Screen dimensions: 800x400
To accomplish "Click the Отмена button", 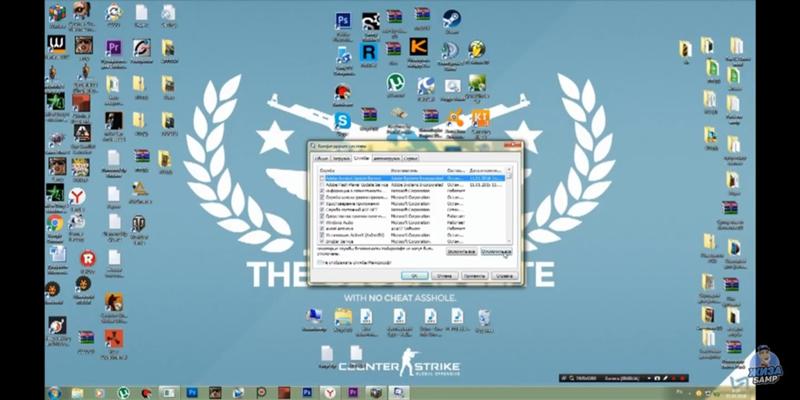I will coord(444,276).
